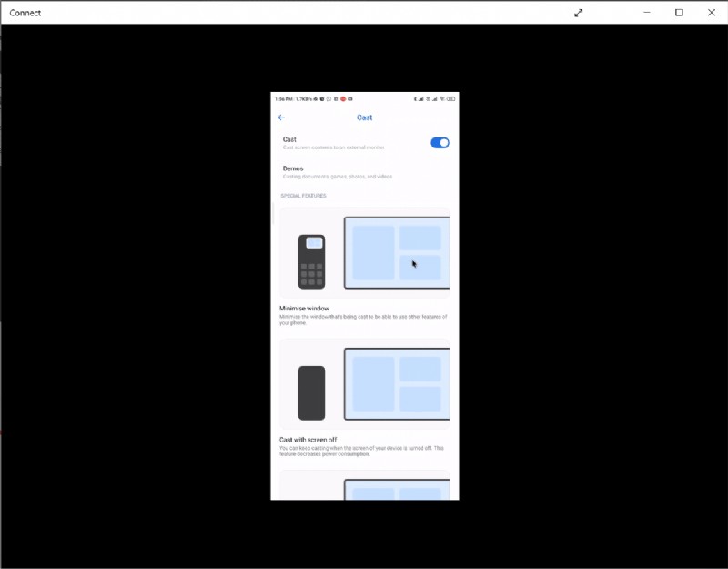Close the Connect window
Image resolution: width=728 pixels, height=569 pixels.
coord(712,13)
